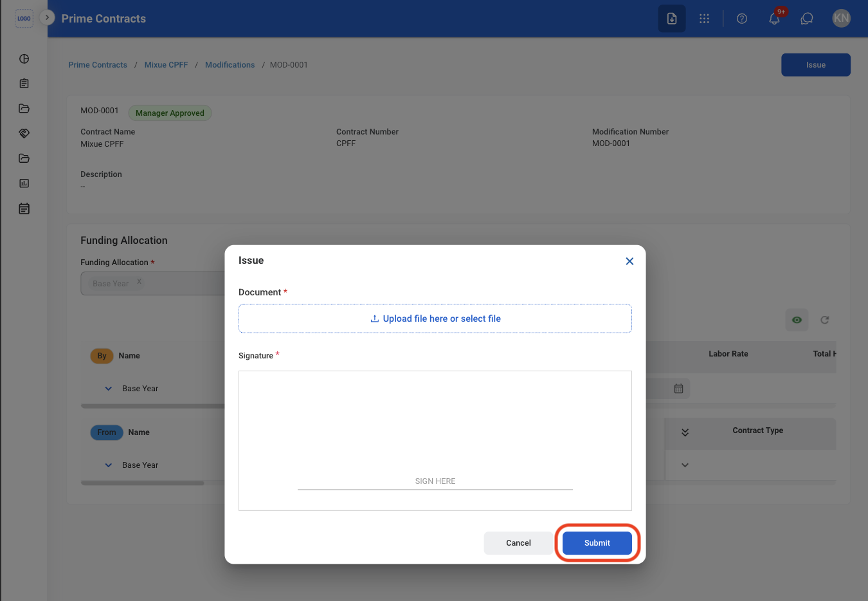Open the first folder sidebar icon

[x=24, y=108]
